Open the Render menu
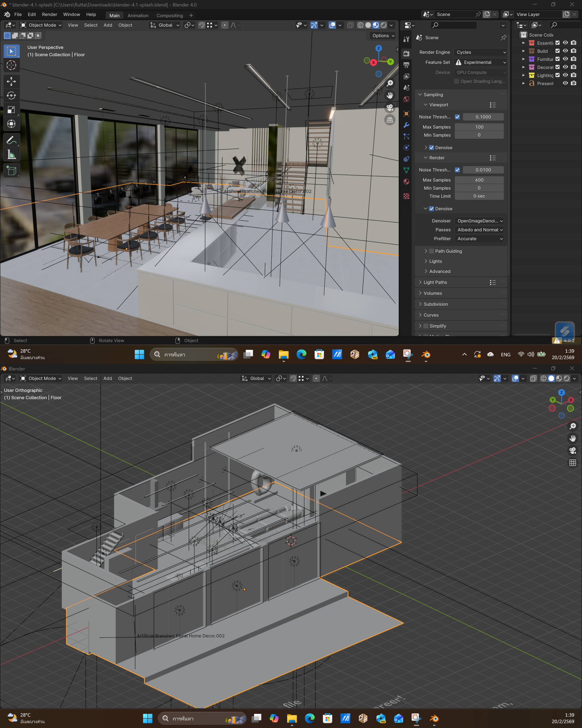This screenshot has width=582, height=728. click(49, 15)
